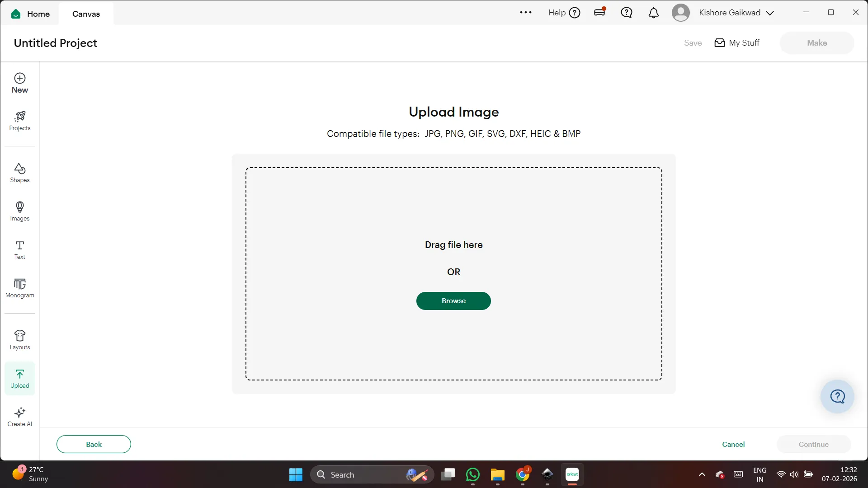Open the Monogram maker
This screenshot has height=488, width=868.
coord(20,288)
